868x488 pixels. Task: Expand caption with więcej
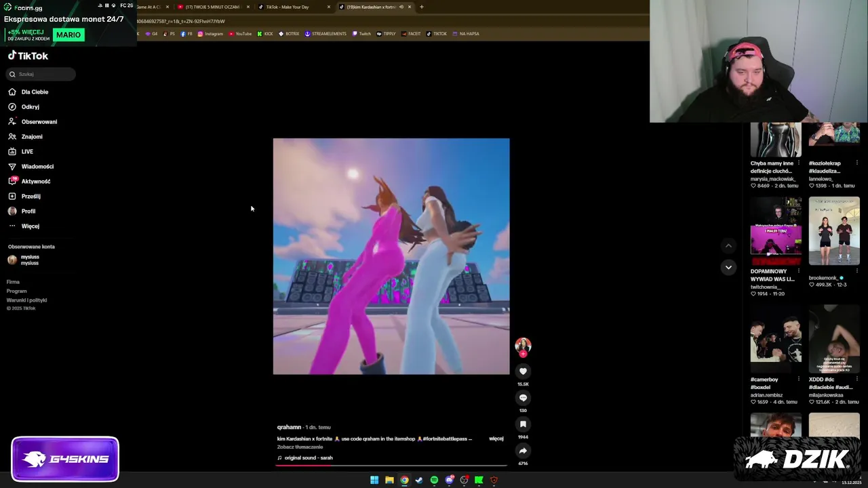(496, 439)
